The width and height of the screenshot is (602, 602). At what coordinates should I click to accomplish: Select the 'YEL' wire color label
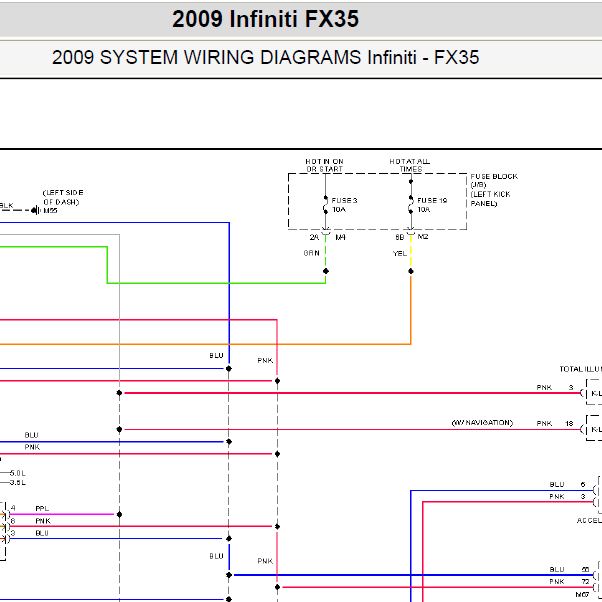400,253
